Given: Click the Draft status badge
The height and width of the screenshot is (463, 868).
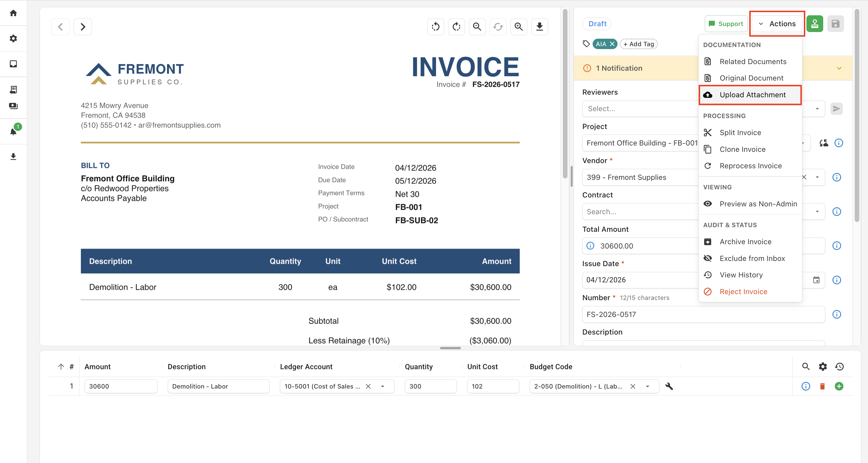Looking at the screenshot, I should (597, 24).
